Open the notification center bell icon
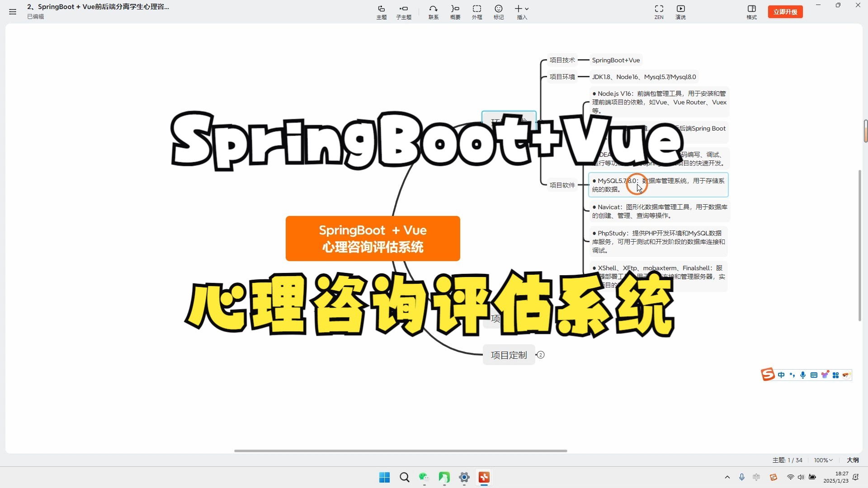 tap(855, 477)
